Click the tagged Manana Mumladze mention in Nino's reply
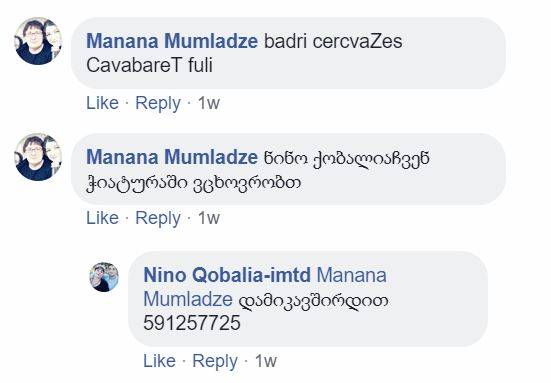 pos(265,287)
